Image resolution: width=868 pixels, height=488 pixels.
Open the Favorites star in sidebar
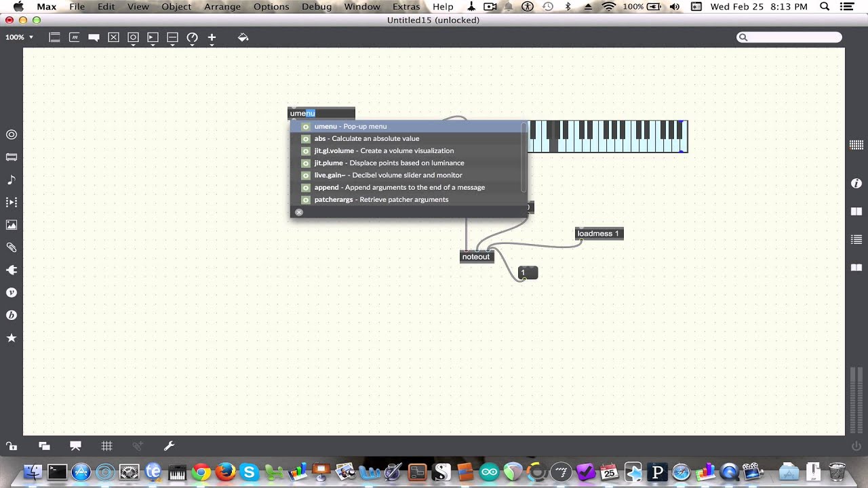(12, 338)
